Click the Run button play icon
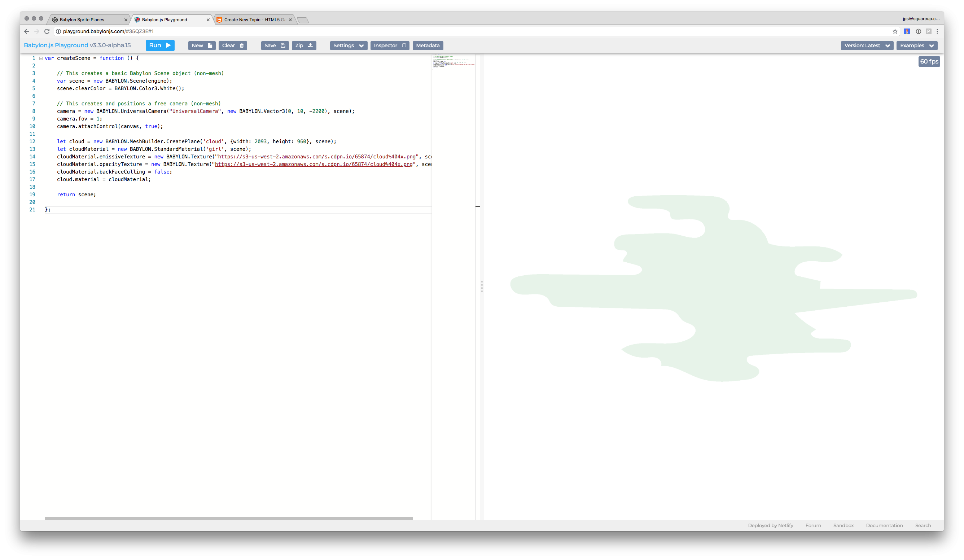Viewport: 964px width, 560px height. point(168,45)
